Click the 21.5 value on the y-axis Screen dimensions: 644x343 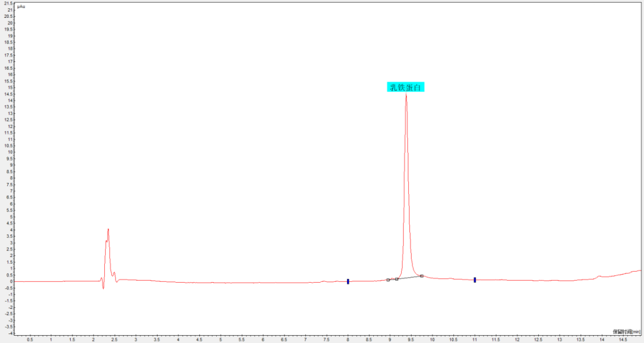(8, 3)
